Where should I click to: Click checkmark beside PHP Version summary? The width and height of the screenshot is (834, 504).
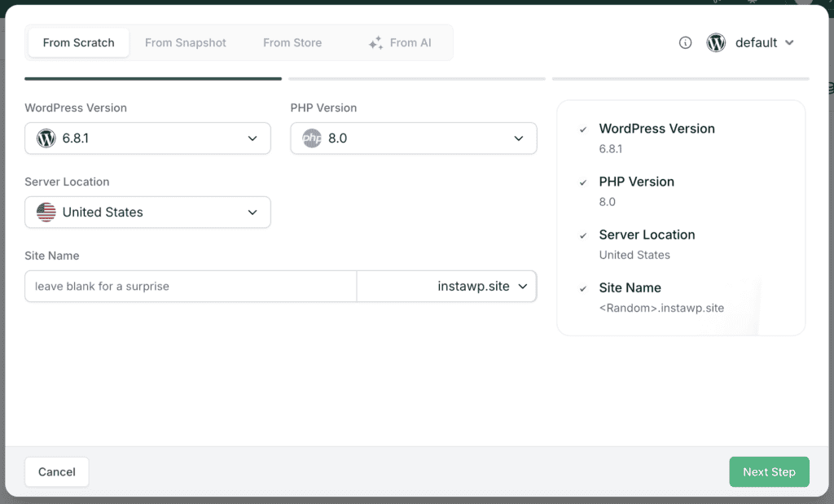click(583, 182)
